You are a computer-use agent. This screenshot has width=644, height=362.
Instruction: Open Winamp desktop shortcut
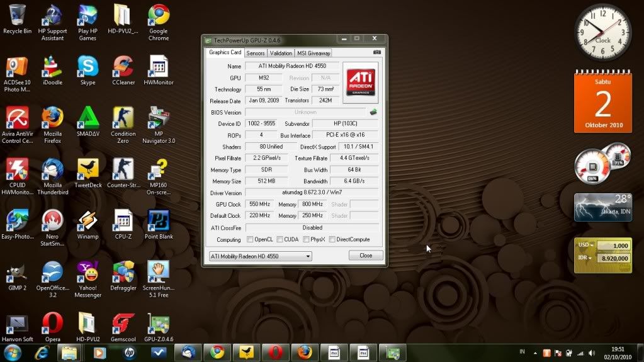[88, 225]
